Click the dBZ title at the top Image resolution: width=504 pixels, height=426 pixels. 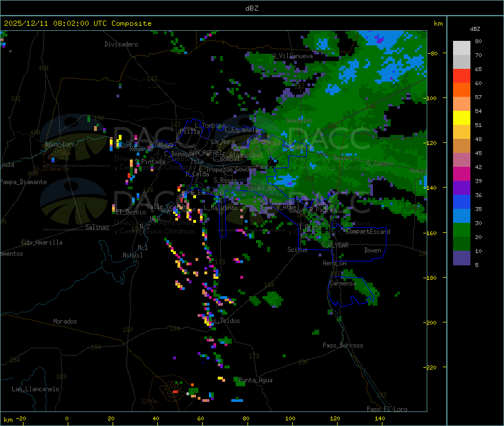point(251,8)
